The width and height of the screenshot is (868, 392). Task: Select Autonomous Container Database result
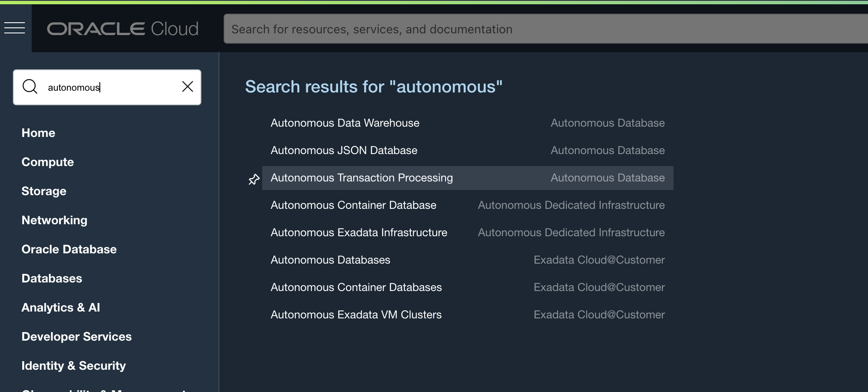353,205
